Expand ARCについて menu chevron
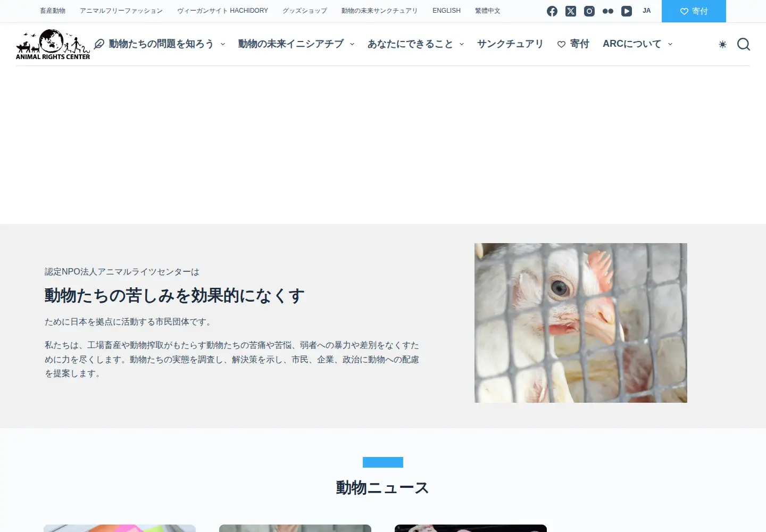Viewport: 766px width, 532px height. coord(670,44)
